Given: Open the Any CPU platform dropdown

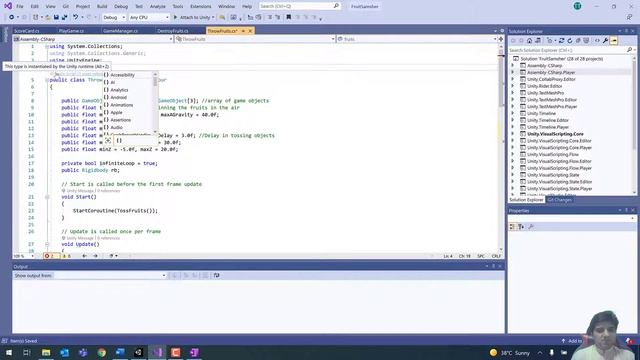Looking at the screenshot, I should pos(149,17).
